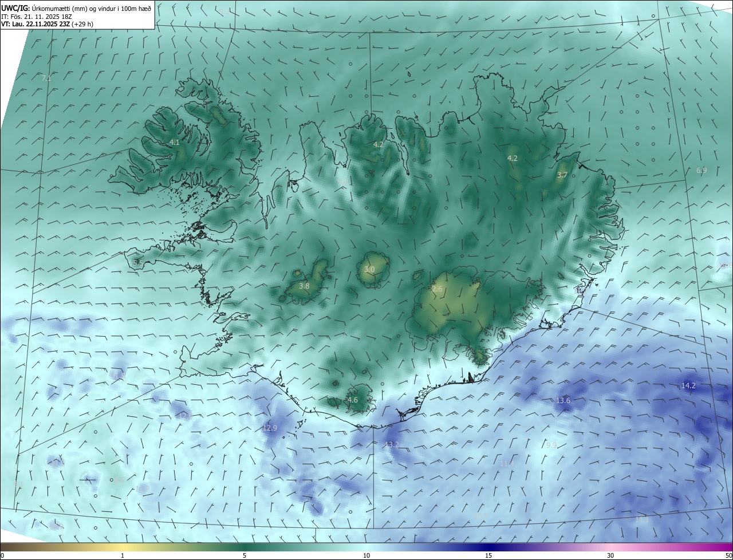Click the 14.2 precipitation value
The image size is (733, 560).
click(x=688, y=386)
